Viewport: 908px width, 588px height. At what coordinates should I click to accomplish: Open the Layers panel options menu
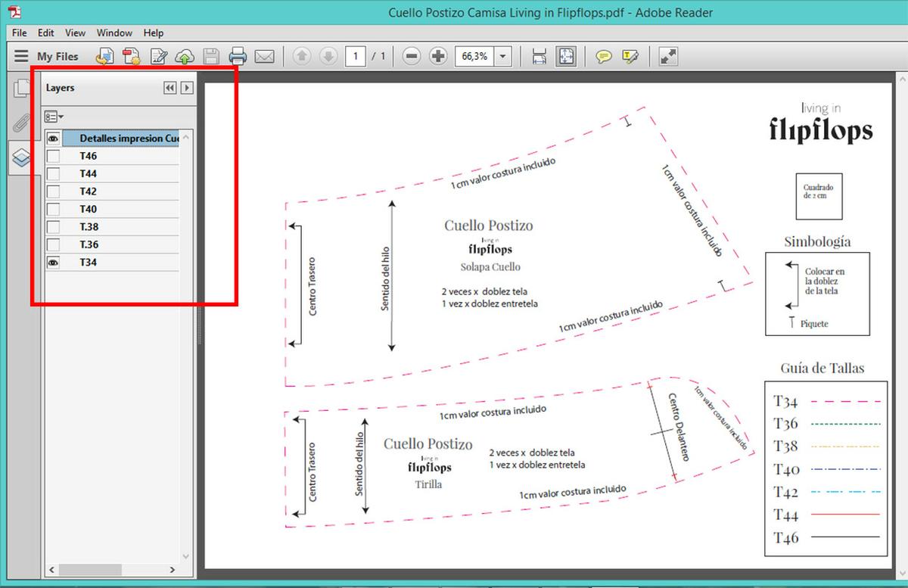(x=54, y=117)
